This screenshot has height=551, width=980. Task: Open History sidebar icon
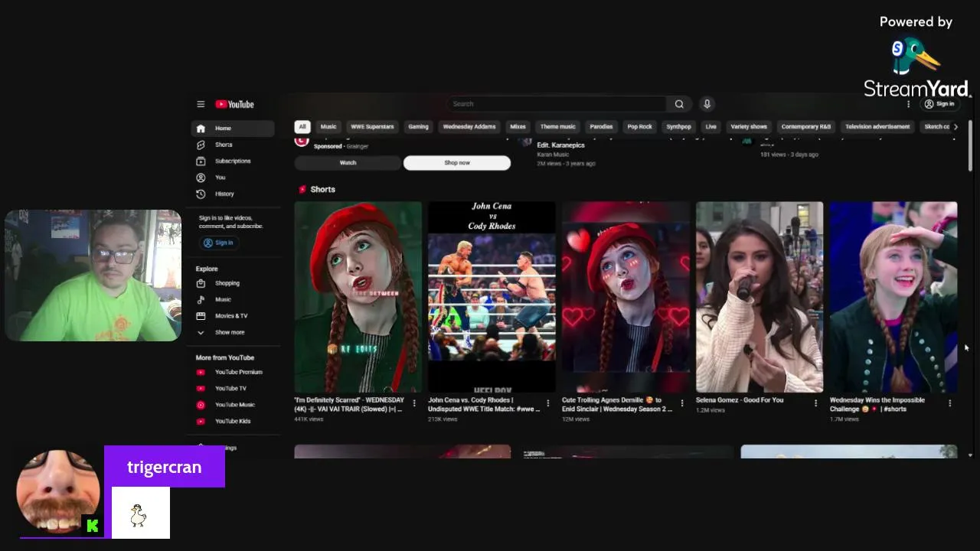click(201, 194)
